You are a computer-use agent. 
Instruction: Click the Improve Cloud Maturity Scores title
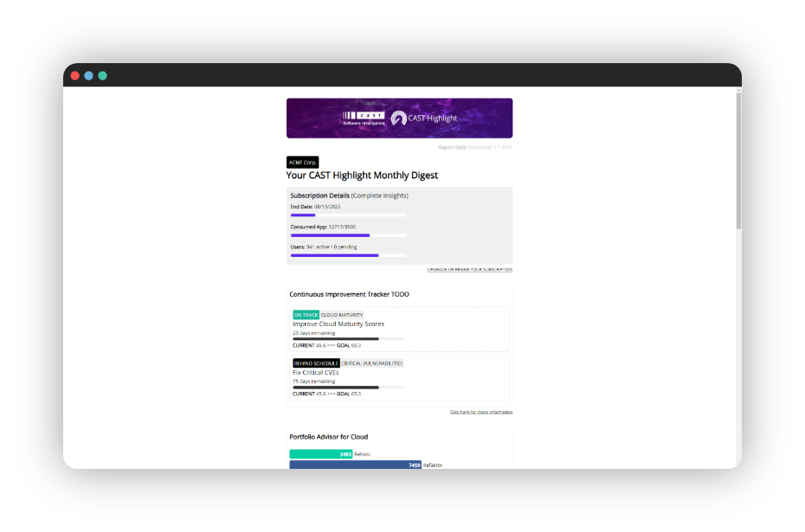click(x=338, y=324)
